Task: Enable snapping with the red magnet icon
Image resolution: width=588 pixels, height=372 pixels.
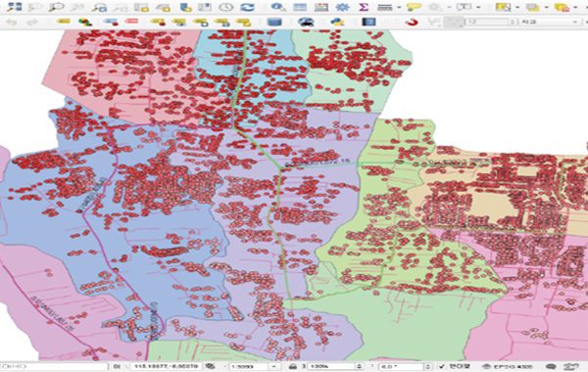Action: pos(412,22)
